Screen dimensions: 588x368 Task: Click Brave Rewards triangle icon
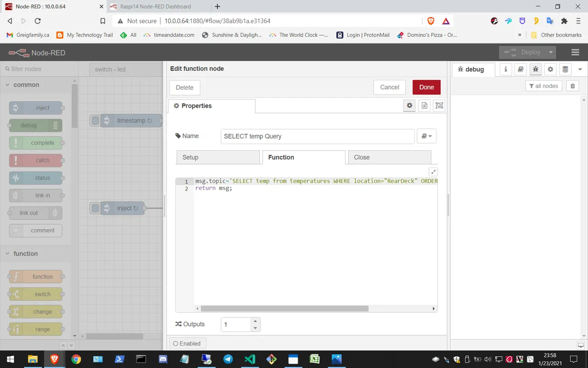tap(446, 21)
